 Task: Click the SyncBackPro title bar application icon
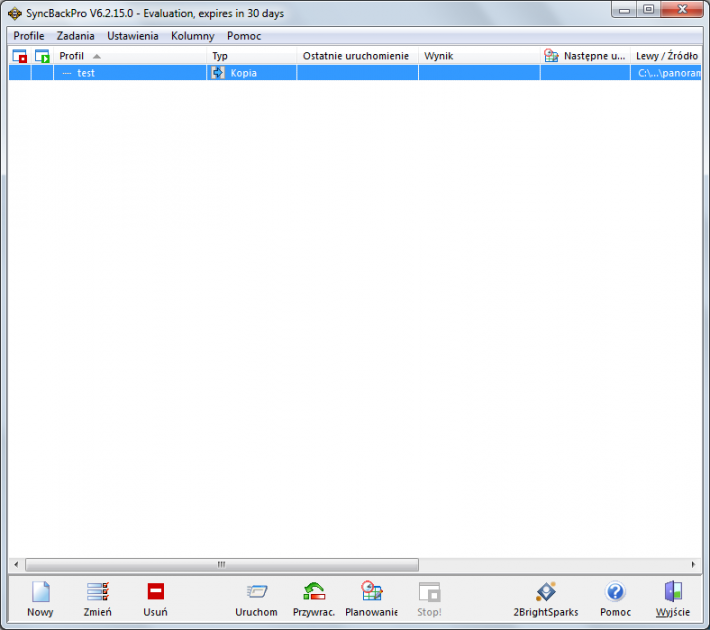pyautogui.click(x=15, y=14)
